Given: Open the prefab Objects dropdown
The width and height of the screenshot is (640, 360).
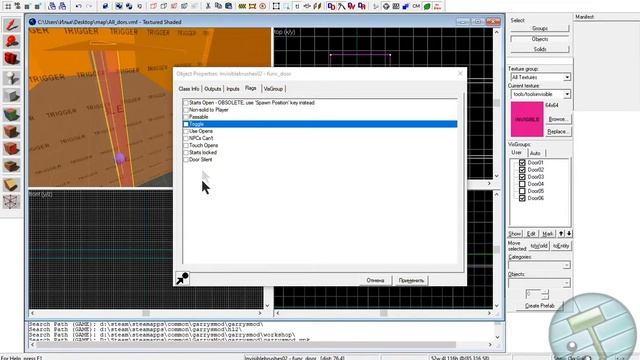Looking at the screenshot, I should pyautogui.click(x=567, y=283).
